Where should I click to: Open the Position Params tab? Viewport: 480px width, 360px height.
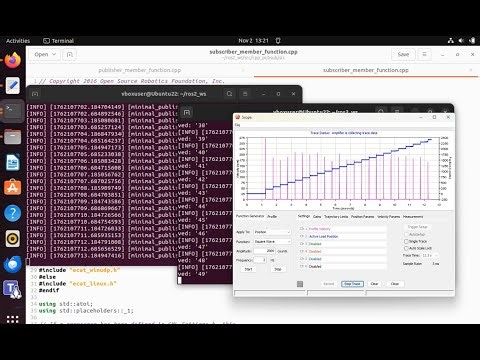(x=363, y=217)
